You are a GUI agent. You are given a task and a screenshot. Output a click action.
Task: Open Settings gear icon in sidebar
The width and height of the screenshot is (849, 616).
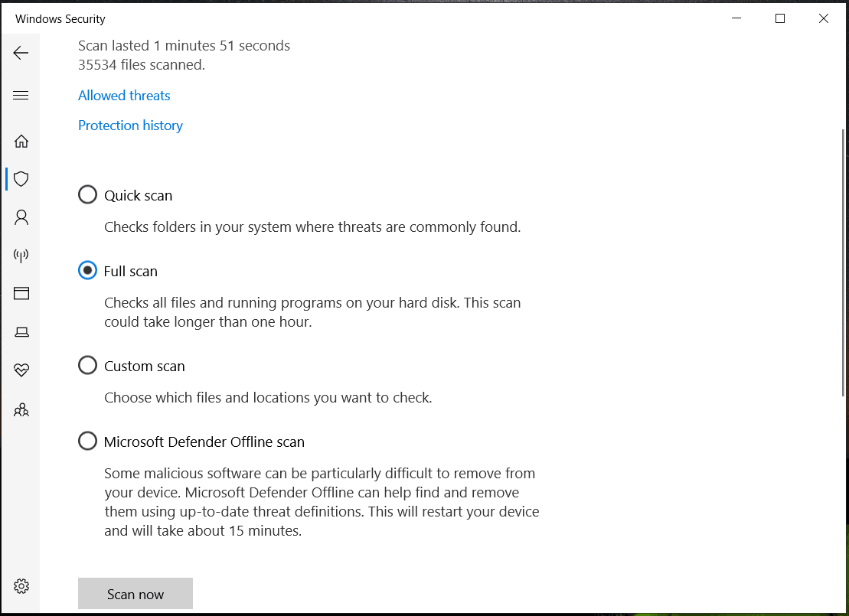coord(21,586)
